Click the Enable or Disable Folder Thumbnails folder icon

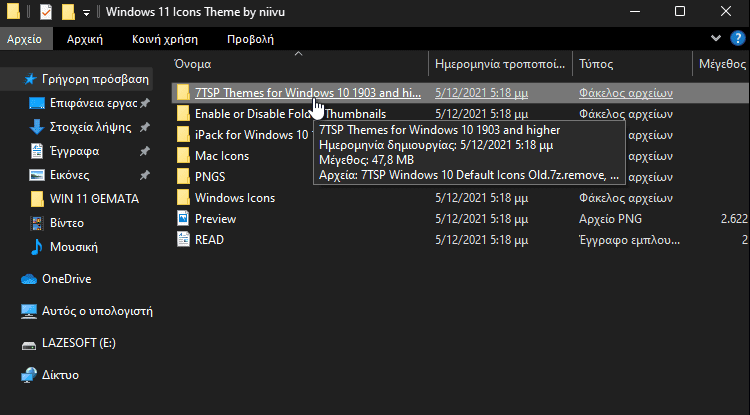[x=183, y=114]
